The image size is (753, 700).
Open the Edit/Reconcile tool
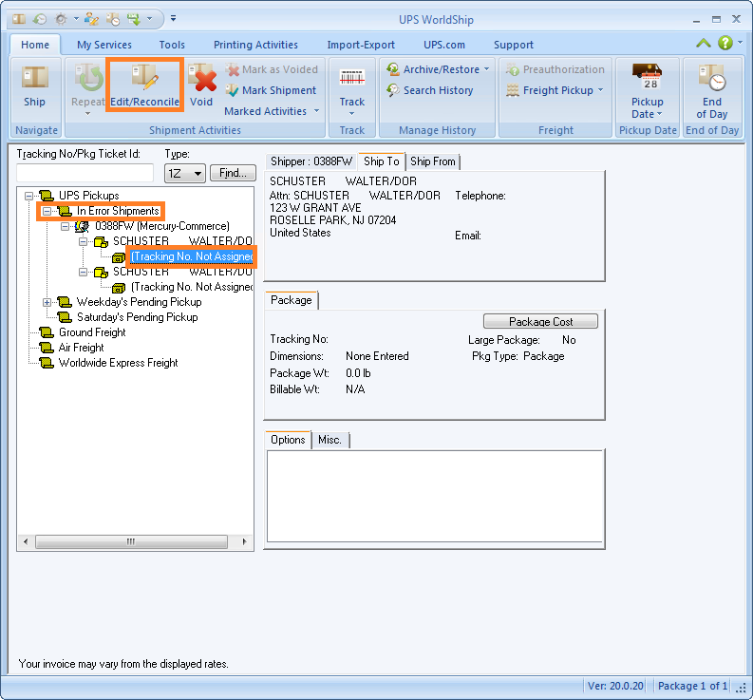[x=144, y=85]
